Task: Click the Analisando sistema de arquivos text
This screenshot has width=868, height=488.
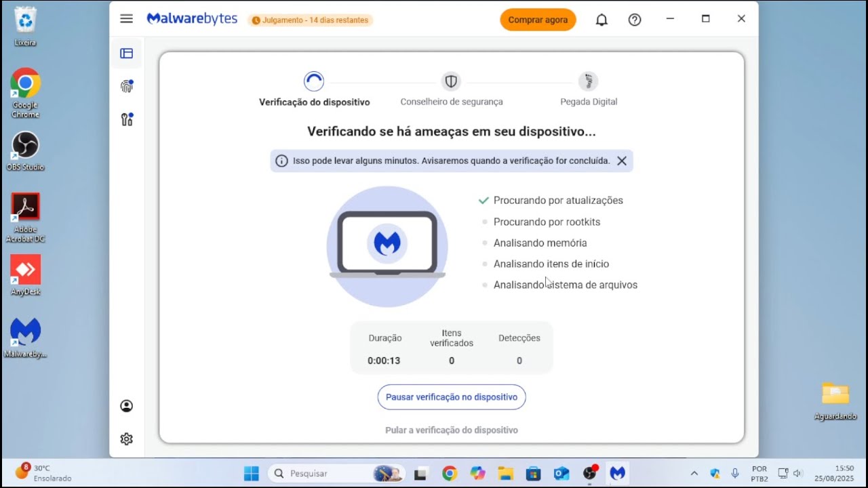Action: pyautogui.click(x=566, y=285)
